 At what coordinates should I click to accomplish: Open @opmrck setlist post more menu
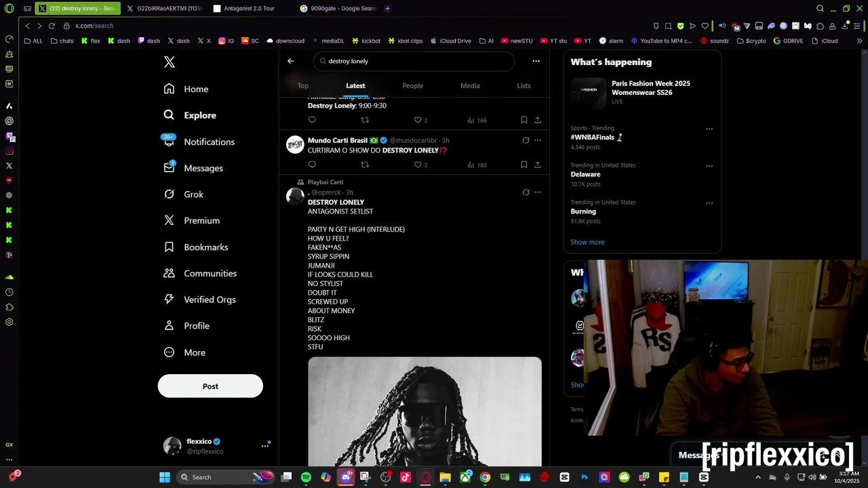point(538,192)
